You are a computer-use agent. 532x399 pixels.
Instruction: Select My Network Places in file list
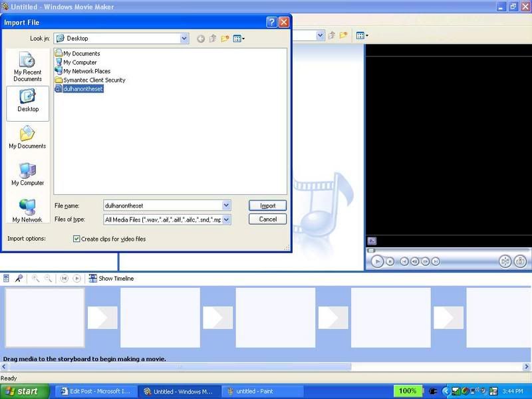[x=82, y=71]
